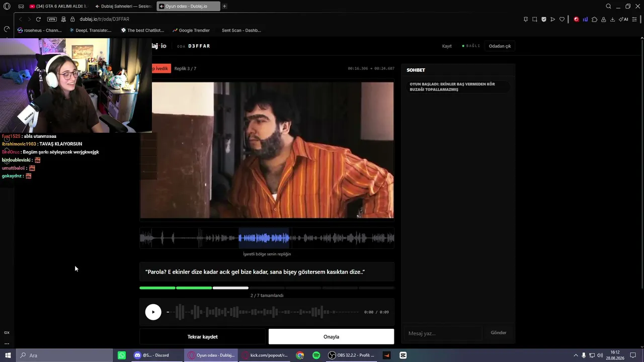Focus the Mesaj yaz chat input
The image size is (644, 362).
coord(442,333)
